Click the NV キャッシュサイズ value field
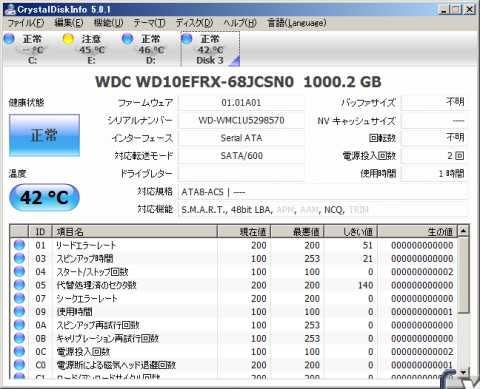Image resolution: width=480 pixels, height=389 pixels. coord(434,120)
